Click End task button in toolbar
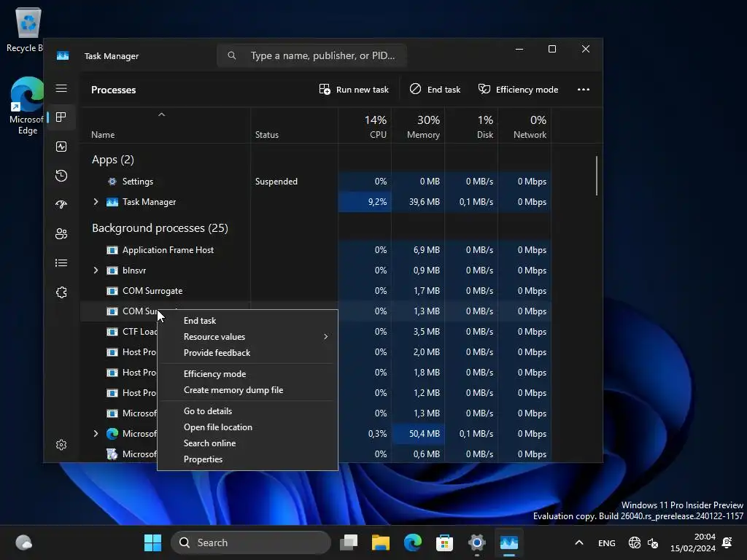Screen dimensions: 747x560 coord(435,90)
